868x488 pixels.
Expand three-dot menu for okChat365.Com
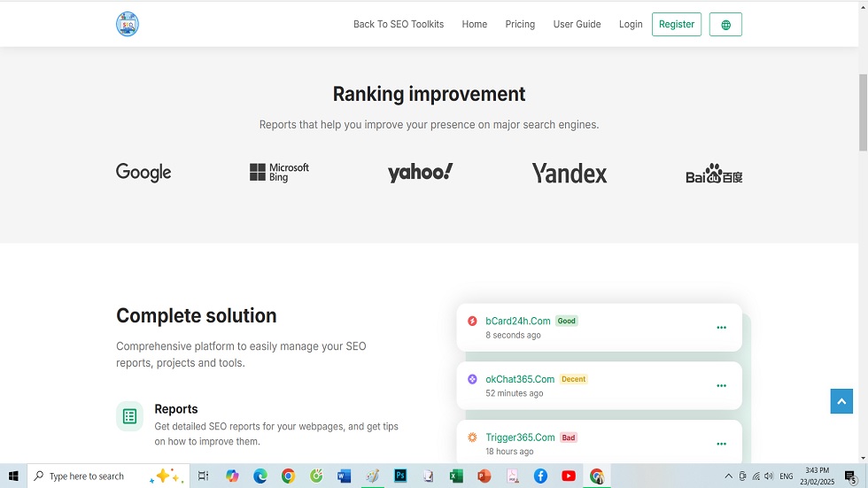(x=721, y=386)
